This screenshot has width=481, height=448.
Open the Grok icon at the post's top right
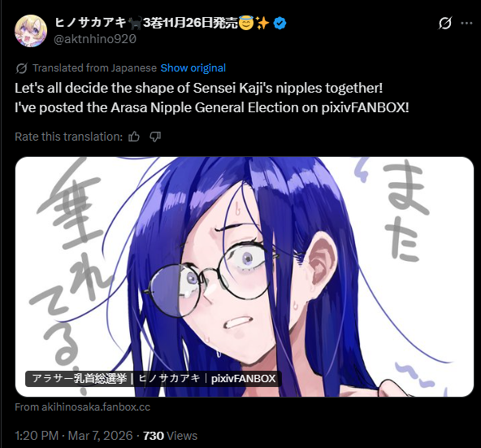point(444,23)
